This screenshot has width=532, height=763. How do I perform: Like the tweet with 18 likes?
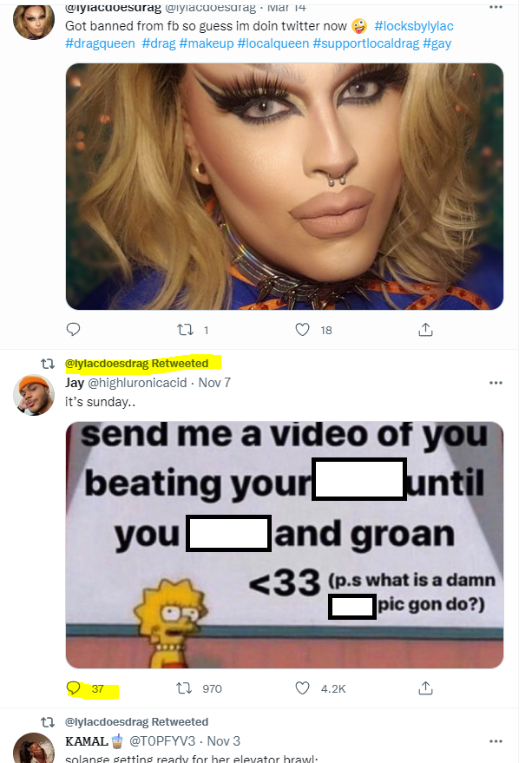pos(302,330)
